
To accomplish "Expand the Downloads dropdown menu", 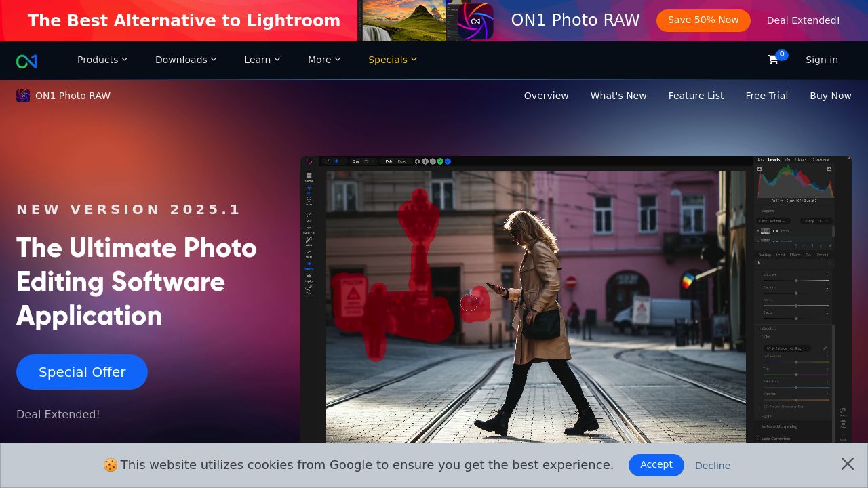I will (186, 60).
